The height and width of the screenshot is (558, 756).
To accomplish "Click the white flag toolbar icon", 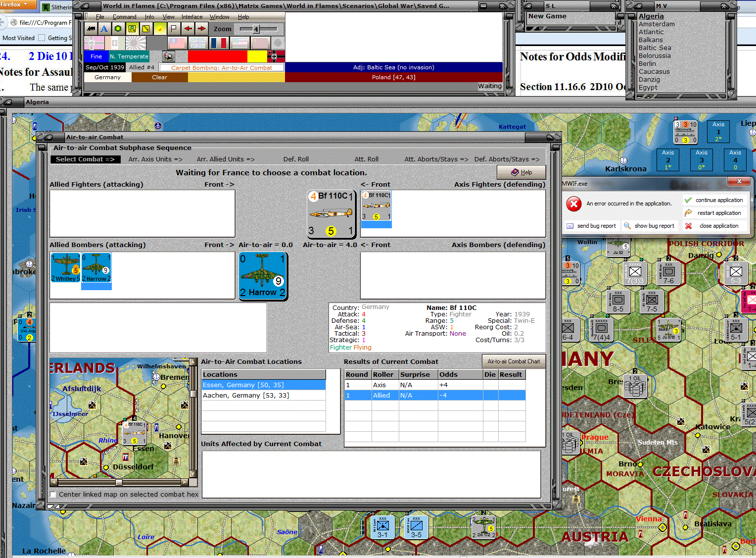I will pyautogui.click(x=174, y=29).
